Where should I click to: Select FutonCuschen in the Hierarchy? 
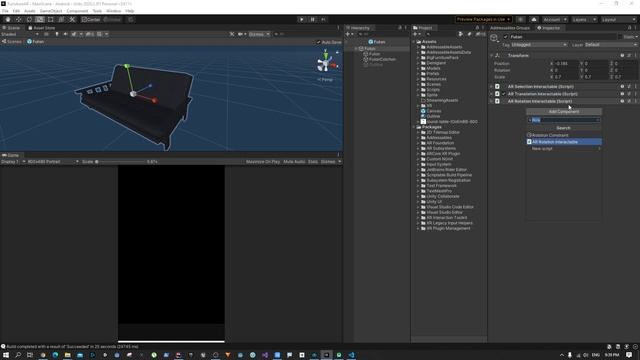382,59
